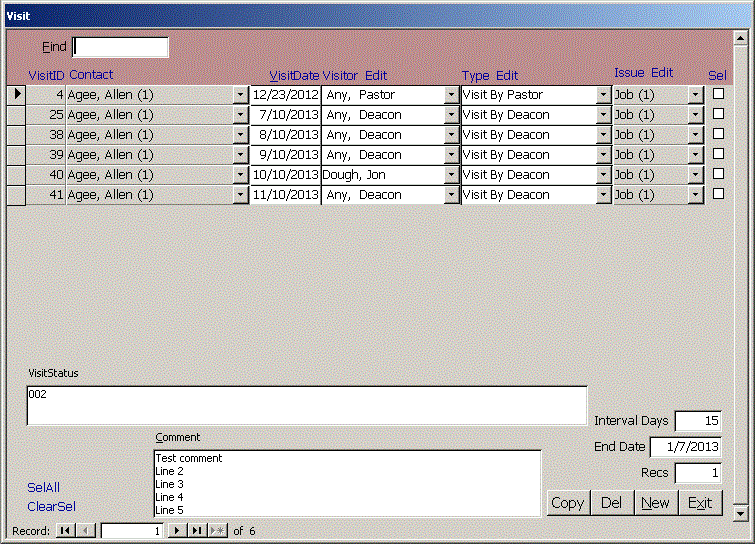Select row of VisitID 25 via record selector
Screen dimensions: 755x544
tap(16, 115)
